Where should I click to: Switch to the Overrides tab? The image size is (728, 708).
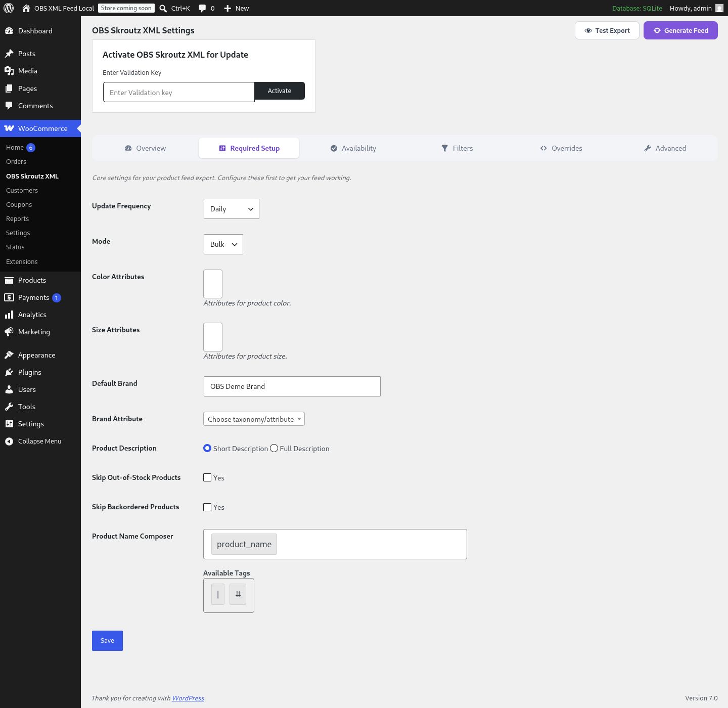pyautogui.click(x=561, y=148)
